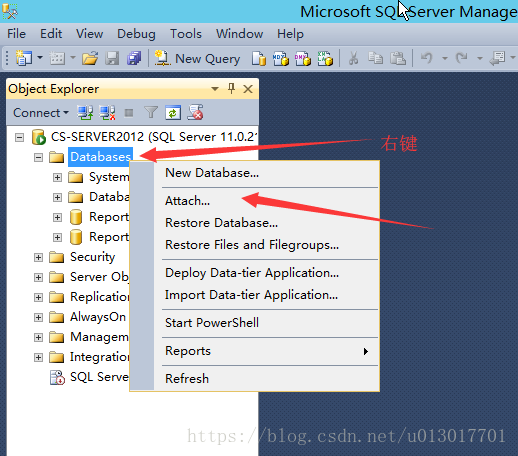Image resolution: width=518 pixels, height=456 pixels.
Task: Click the New Query button
Action: (x=197, y=59)
